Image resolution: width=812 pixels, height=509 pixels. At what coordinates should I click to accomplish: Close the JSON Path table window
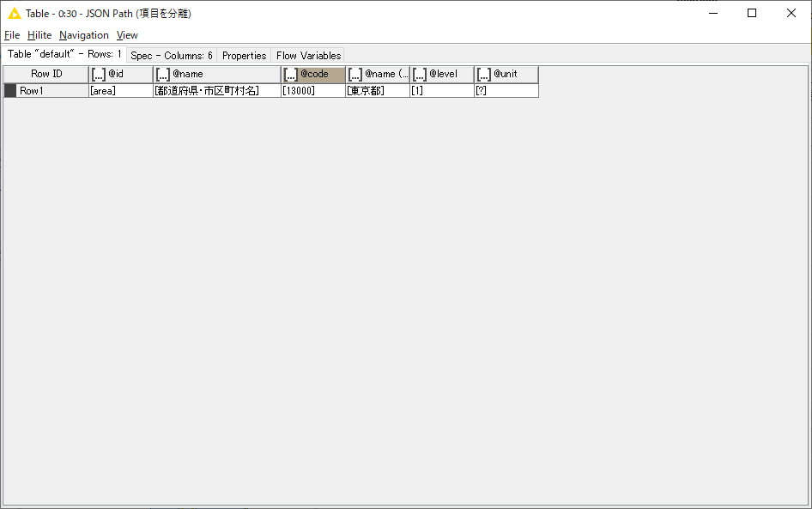(x=791, y=14)
